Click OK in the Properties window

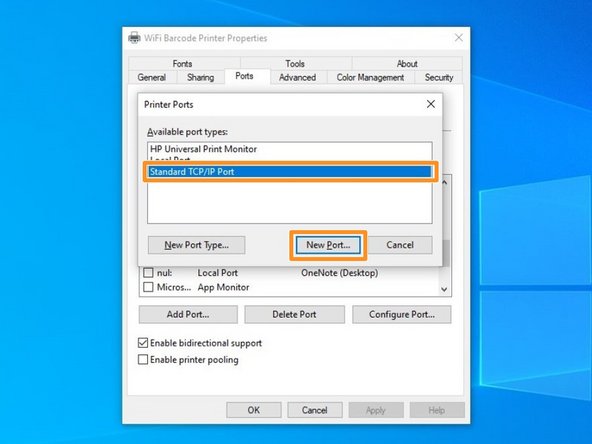[254, 410]
